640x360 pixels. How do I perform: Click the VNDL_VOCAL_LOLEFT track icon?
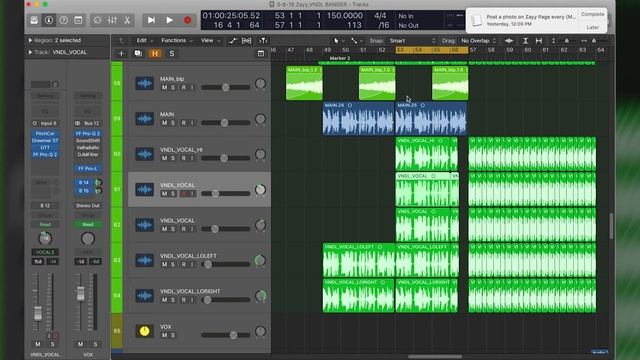(144, 260)
